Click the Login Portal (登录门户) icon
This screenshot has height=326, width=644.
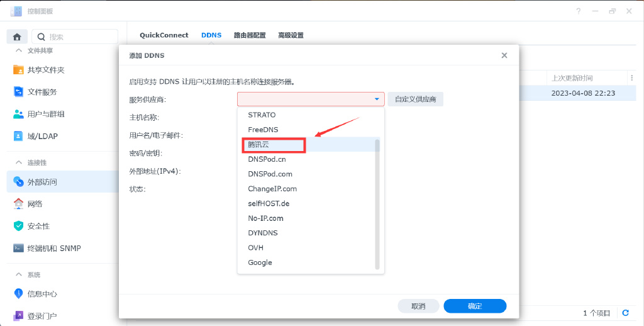click(18, 316)
